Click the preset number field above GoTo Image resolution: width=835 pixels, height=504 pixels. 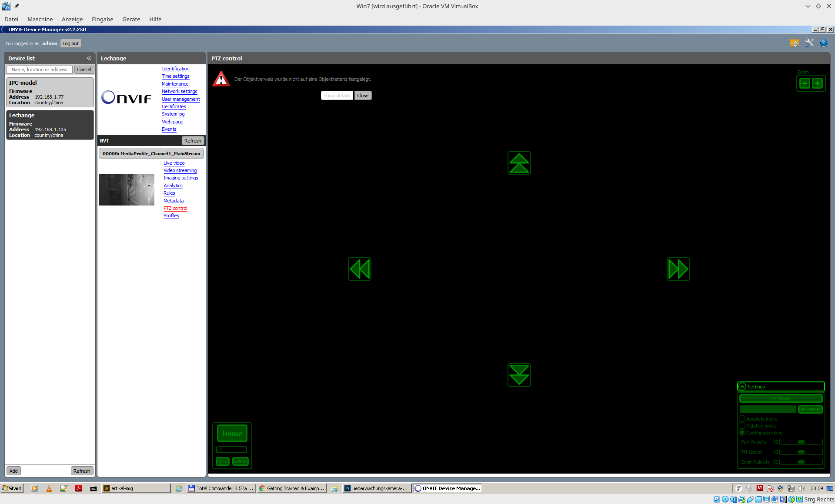pos(231,450)
